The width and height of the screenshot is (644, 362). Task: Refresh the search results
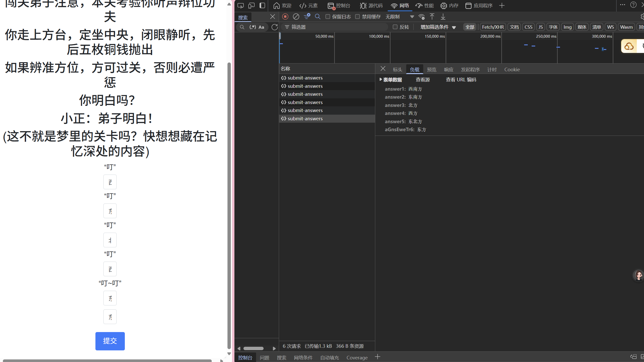(274, 27)
